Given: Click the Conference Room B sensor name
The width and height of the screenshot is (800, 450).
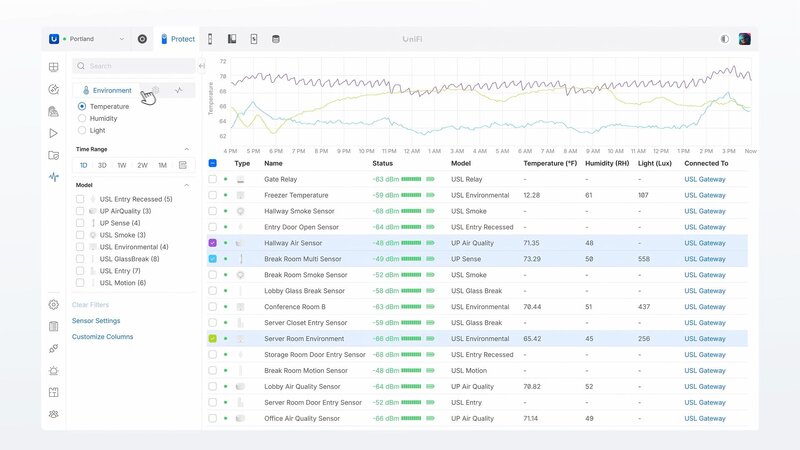Looking at the screenshot, I should pos(294,307).
